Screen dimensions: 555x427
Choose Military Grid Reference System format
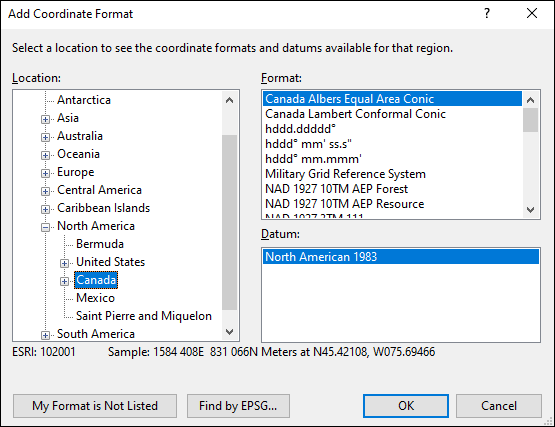(x=392, y=174)
